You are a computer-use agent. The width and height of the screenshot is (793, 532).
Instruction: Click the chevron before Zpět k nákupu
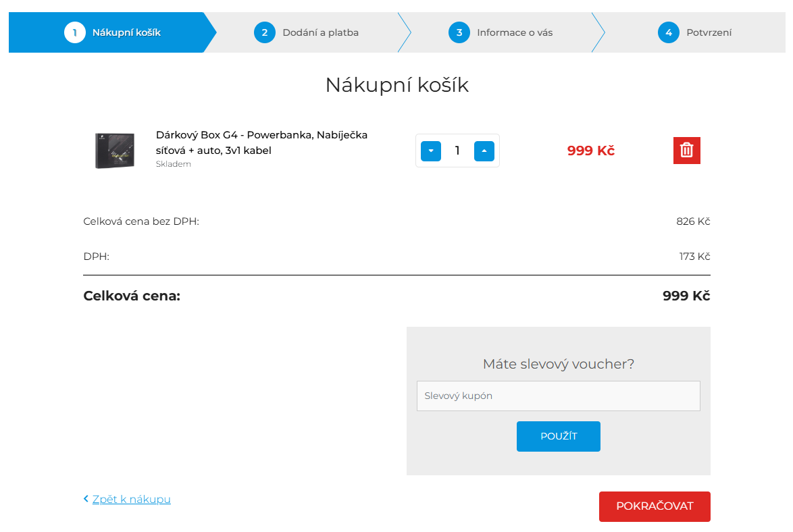pyautogui.click(x=86, y=499)
